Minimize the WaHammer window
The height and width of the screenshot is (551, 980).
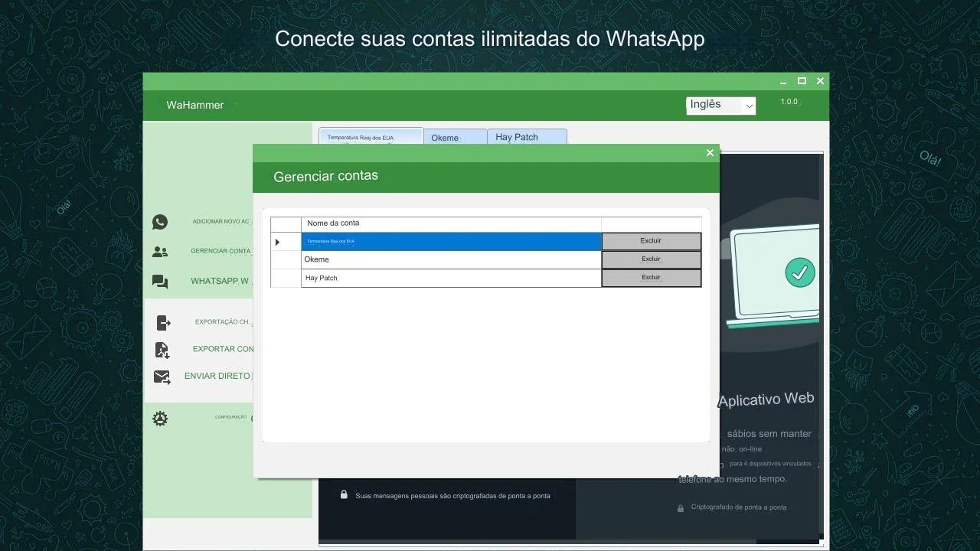[x=783, y=82]
